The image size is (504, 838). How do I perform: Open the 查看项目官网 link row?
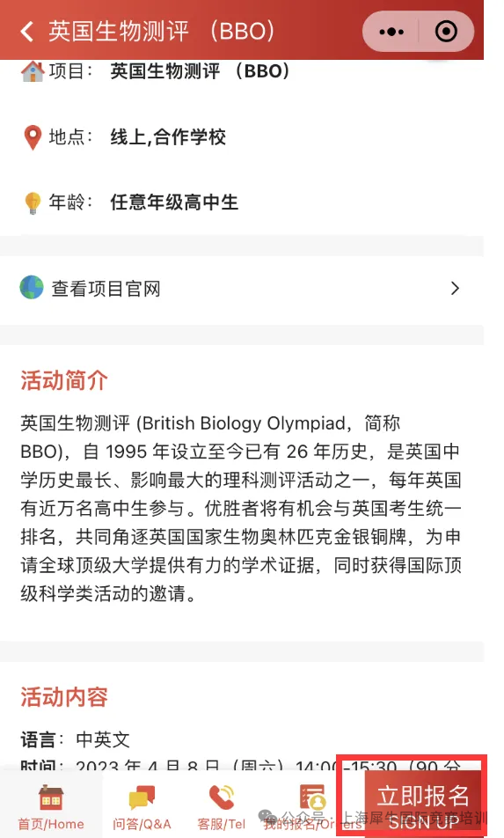click(x=242, y=289)
